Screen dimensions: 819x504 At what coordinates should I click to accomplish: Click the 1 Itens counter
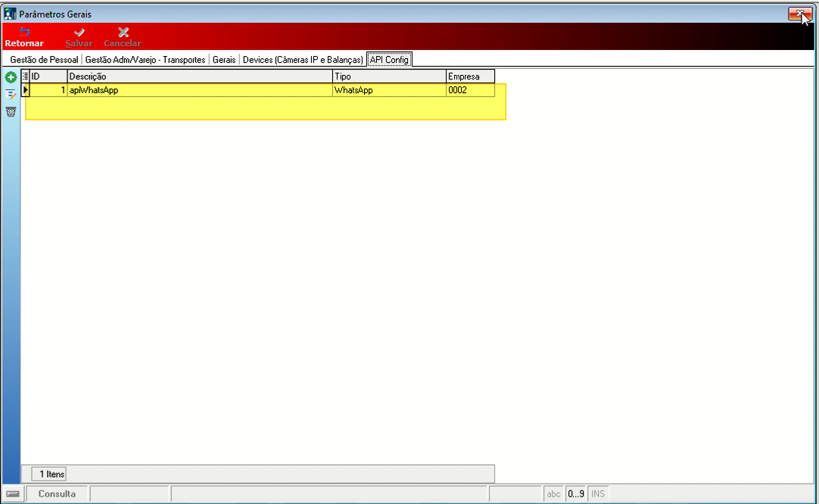[x=49, y=474]
